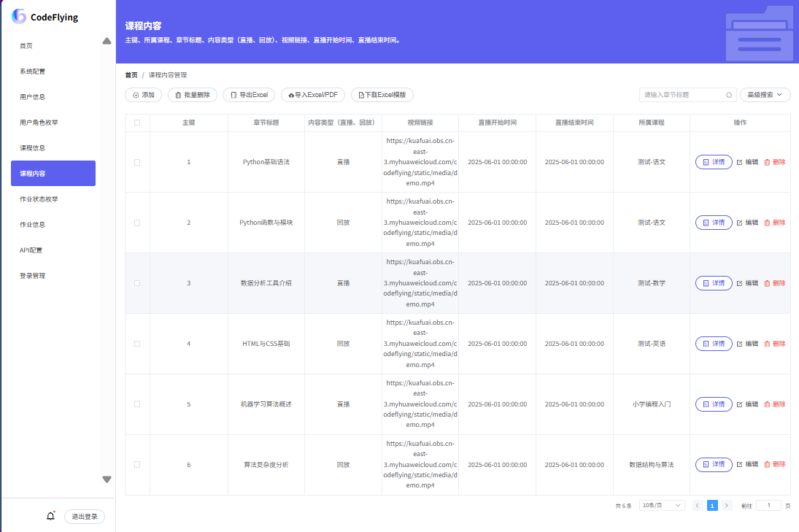This screenshot has width=799, height=532.
Task: Open 用户信息 in the sidebar menu
Action: tap(33, 97)
